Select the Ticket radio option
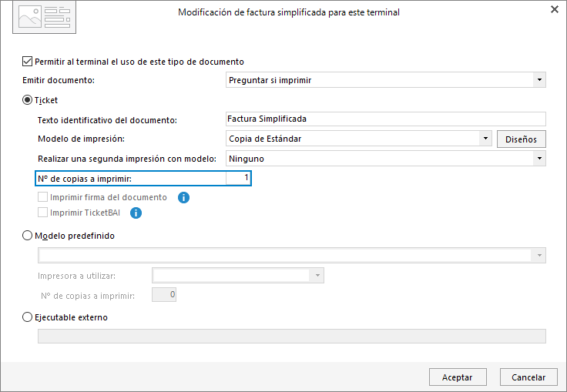The height and width of the screenshot is (392, 567). point(27,100)
